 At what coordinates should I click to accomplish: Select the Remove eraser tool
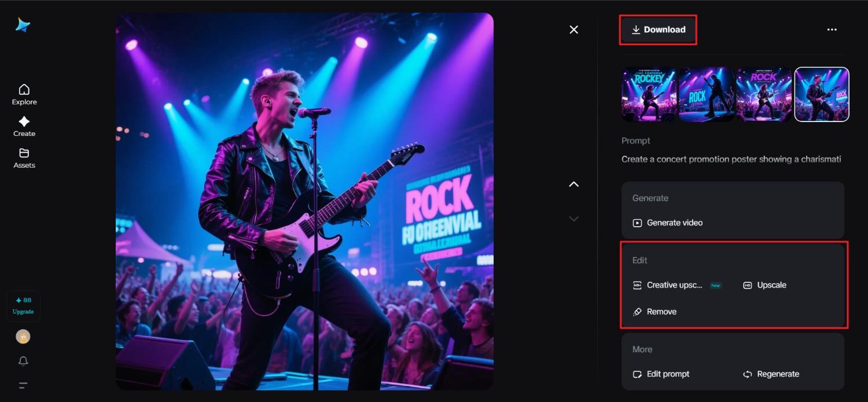click(655, 311)
